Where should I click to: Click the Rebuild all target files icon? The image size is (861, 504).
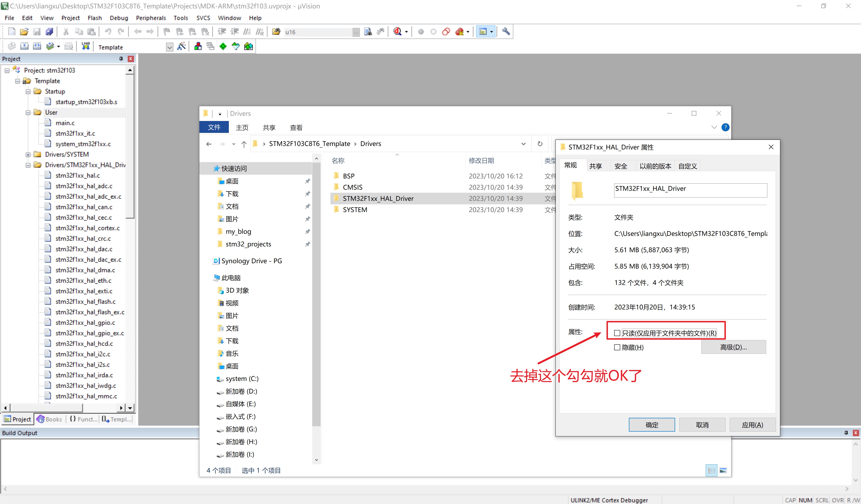37,46
